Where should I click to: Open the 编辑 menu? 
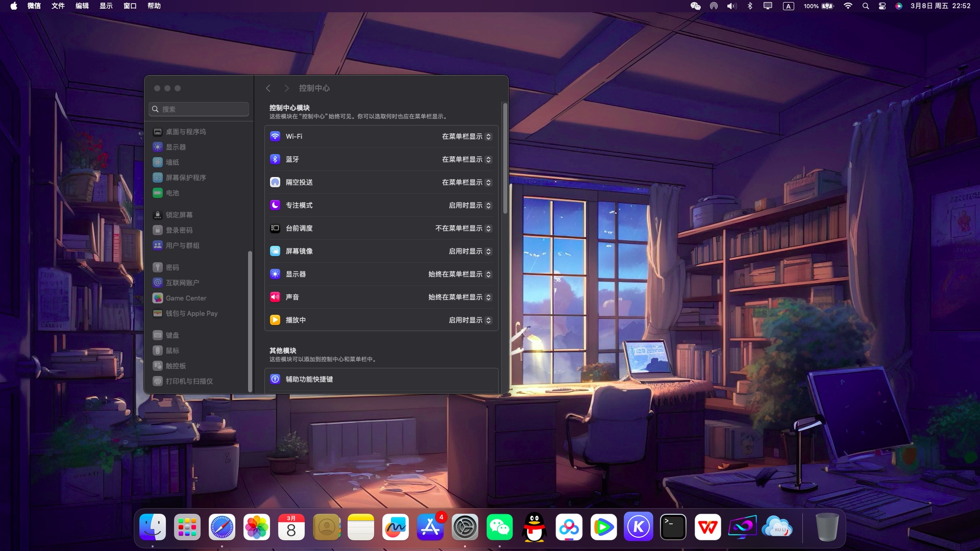tap(82, 6)
